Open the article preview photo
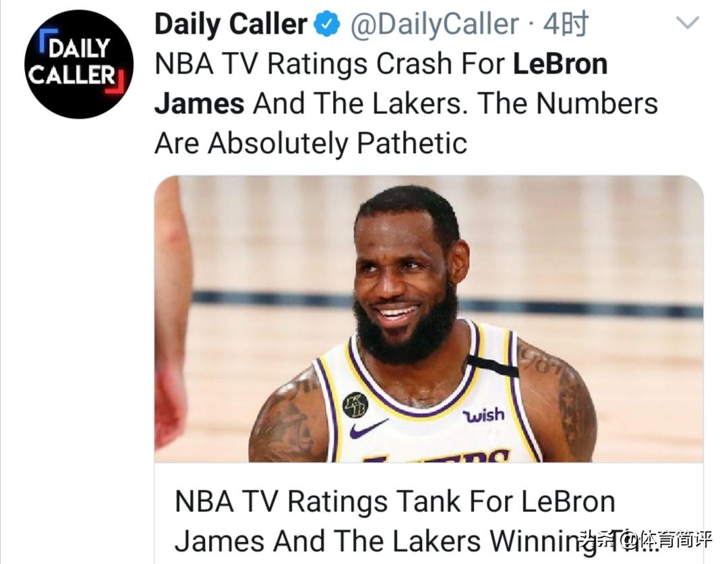Viewport: 728px width, 564px height. tap(429, 318)
